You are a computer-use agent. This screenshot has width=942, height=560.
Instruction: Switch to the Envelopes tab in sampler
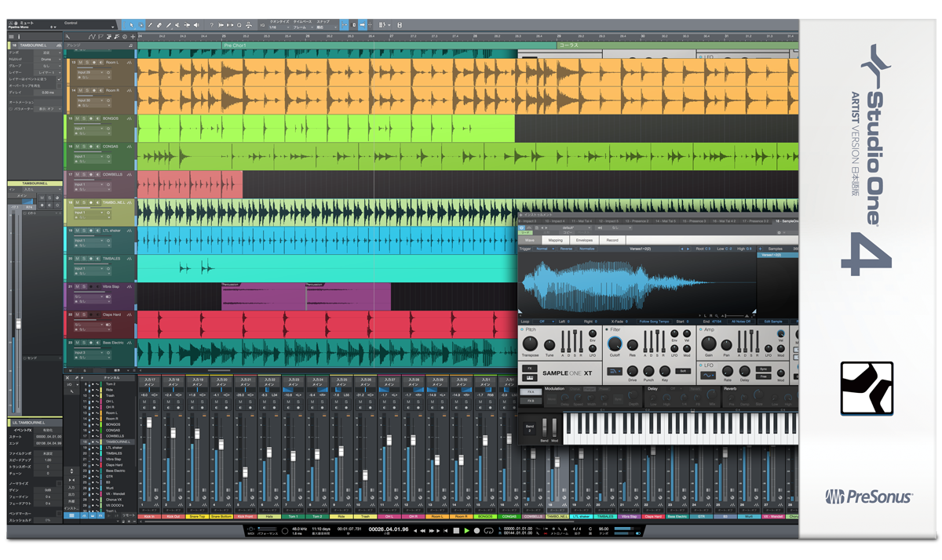click(x=584, y=240)
